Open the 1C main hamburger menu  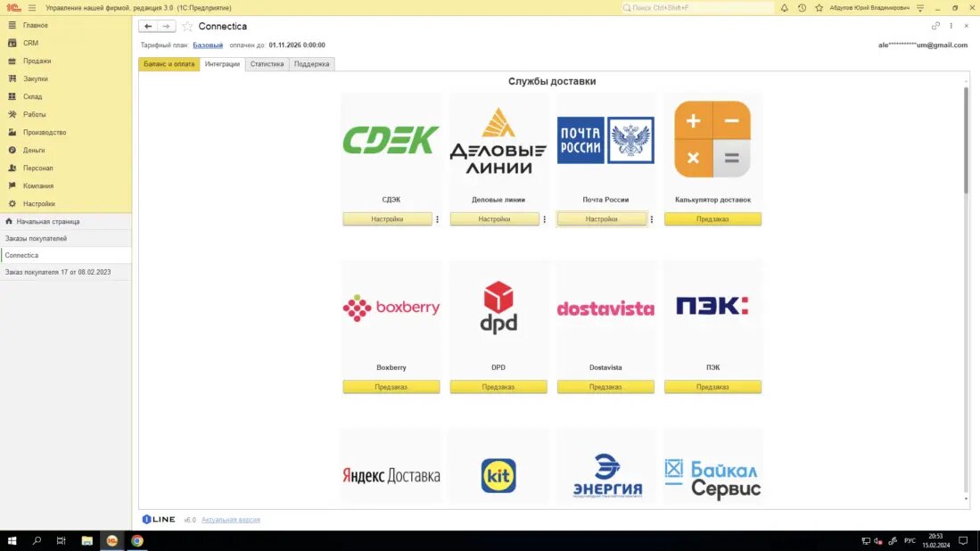pyautogui.click(x=32, y=7)
